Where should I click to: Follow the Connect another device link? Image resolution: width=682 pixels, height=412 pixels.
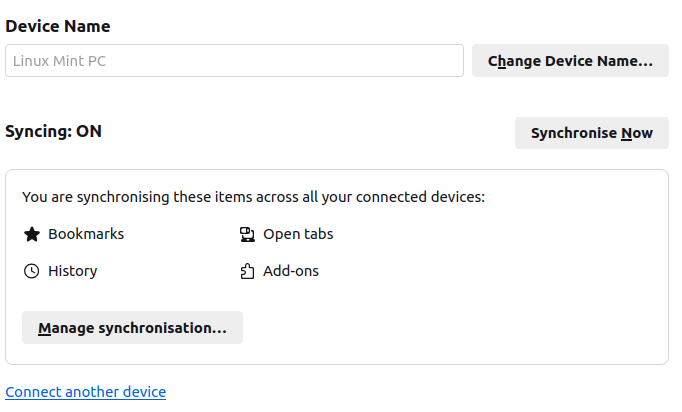(86, 392)
